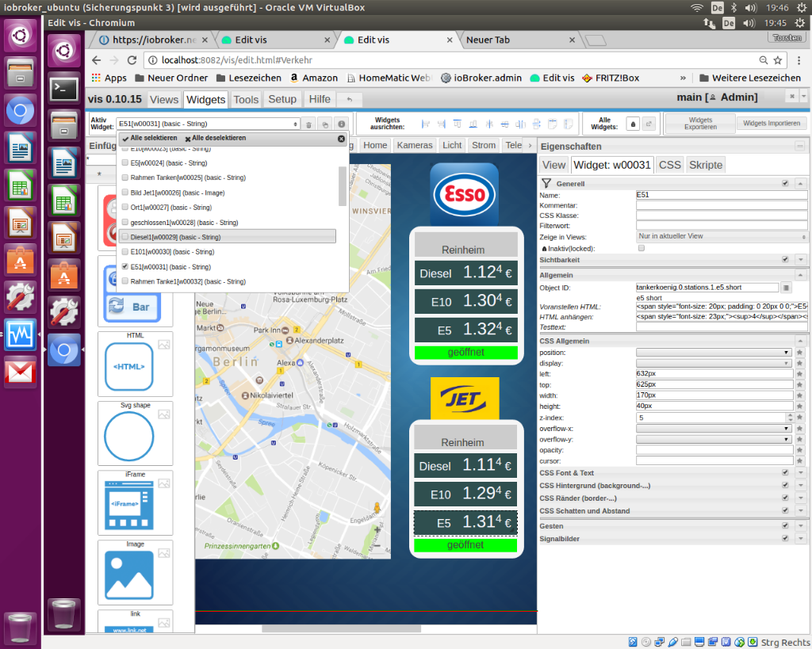
Task: Click the Esso logo widget in the view
Action: click(465, 194)
